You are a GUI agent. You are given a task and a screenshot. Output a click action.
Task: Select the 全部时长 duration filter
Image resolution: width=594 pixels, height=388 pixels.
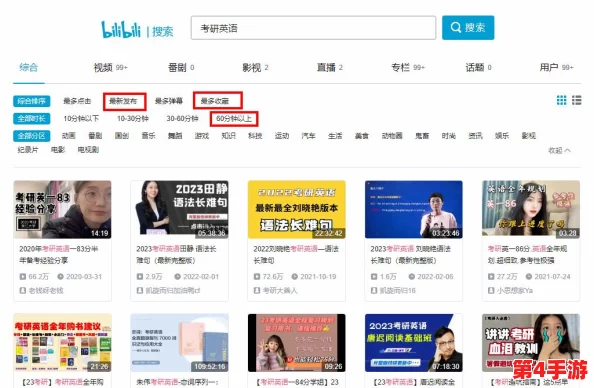(x=31, y=119)
